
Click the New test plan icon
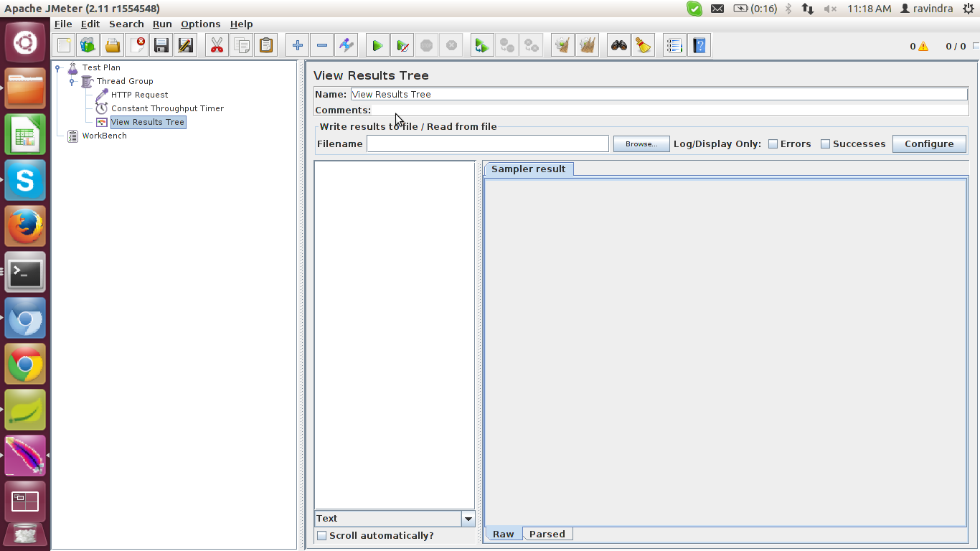click(64, 46)
